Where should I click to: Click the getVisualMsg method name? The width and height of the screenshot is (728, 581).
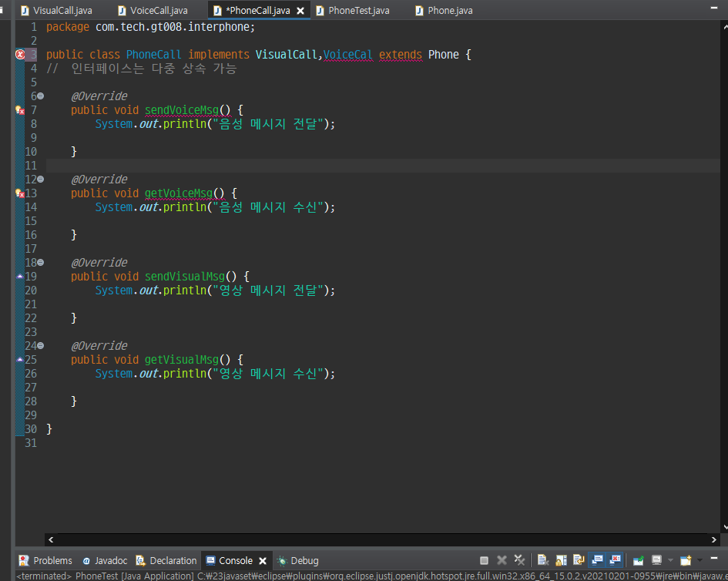pos(182,360)
